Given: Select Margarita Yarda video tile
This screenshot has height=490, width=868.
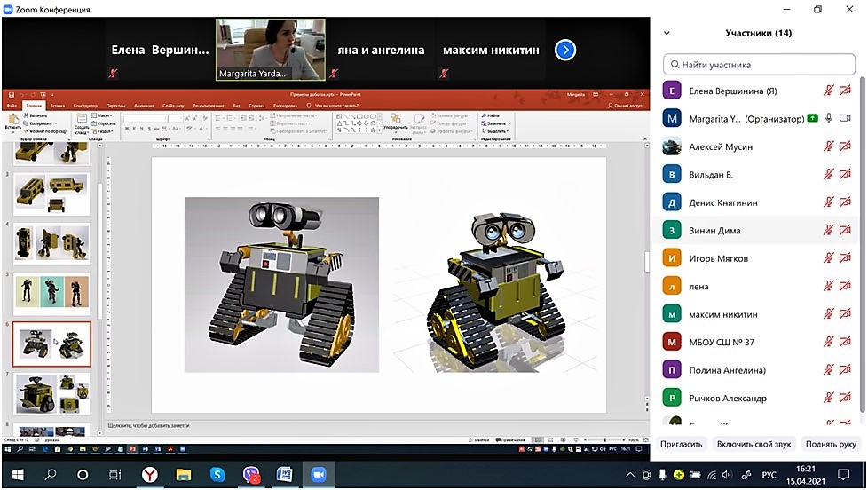Looking at the screenshot, I should [270, 50].
